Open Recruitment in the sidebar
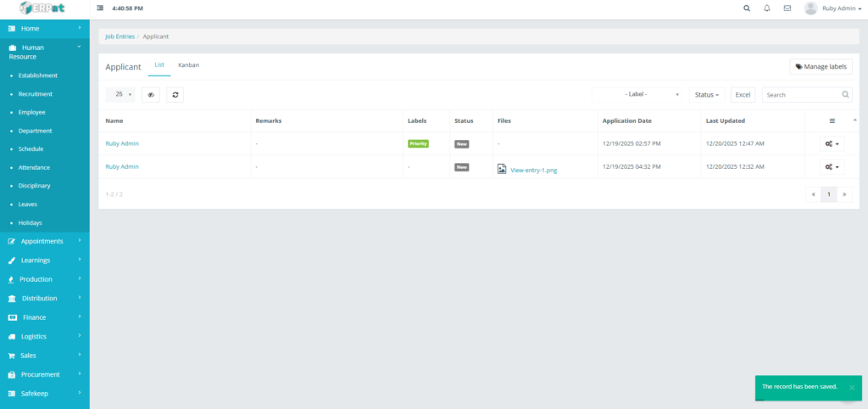The image size is (868, 409). pos(36,94)
